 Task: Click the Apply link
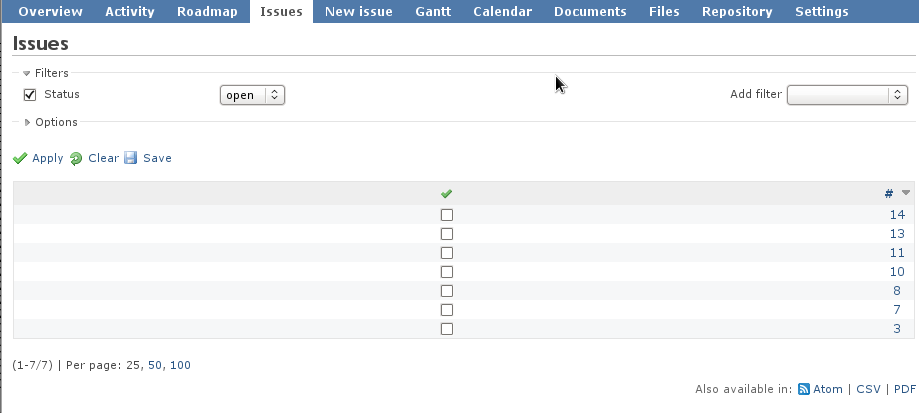coord(47,158)
